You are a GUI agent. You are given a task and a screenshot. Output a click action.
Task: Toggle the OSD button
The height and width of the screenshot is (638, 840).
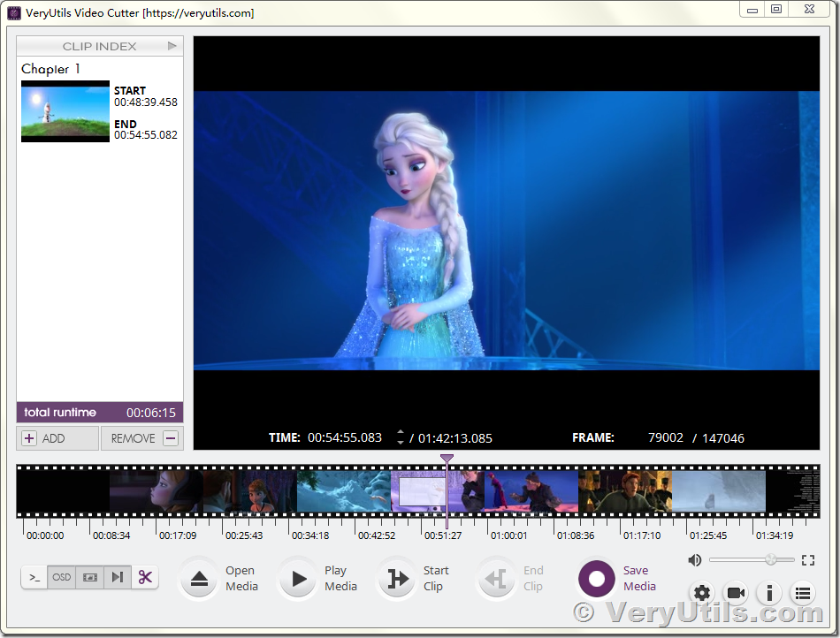(x=61, y=578)
